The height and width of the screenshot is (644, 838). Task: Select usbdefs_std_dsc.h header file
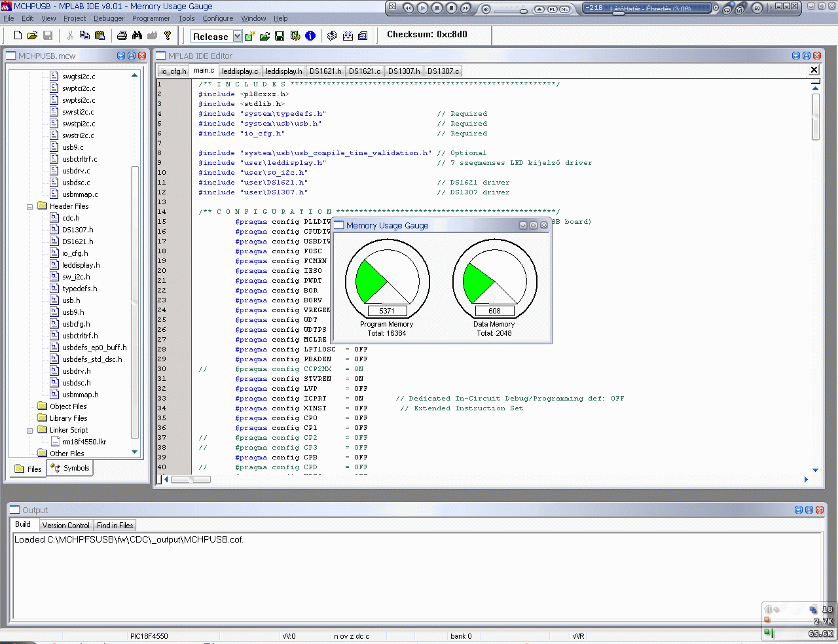coord(92,359)
